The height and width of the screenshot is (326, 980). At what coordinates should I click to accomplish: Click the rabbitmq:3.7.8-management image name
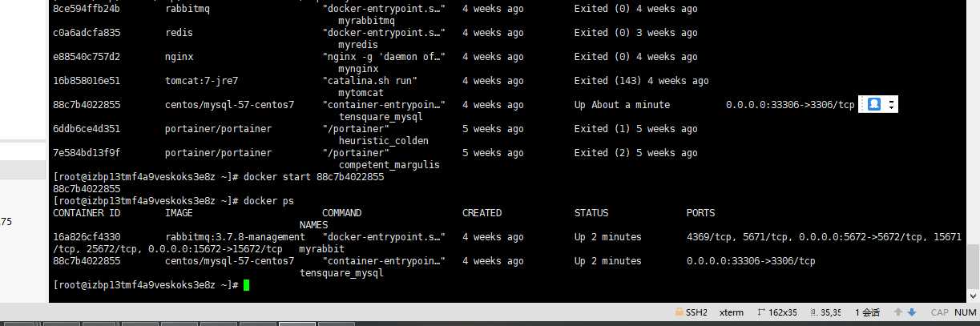pyautogui.click(x=235, y=237)
